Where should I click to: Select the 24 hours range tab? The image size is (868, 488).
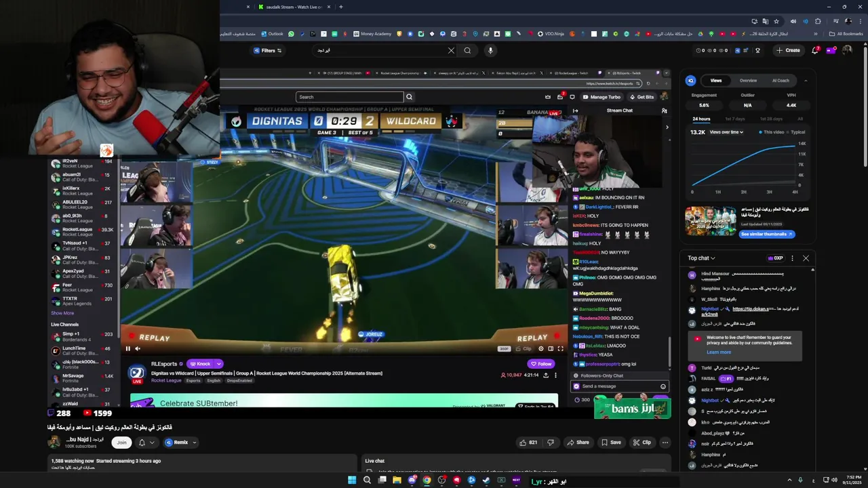(701, 119)
